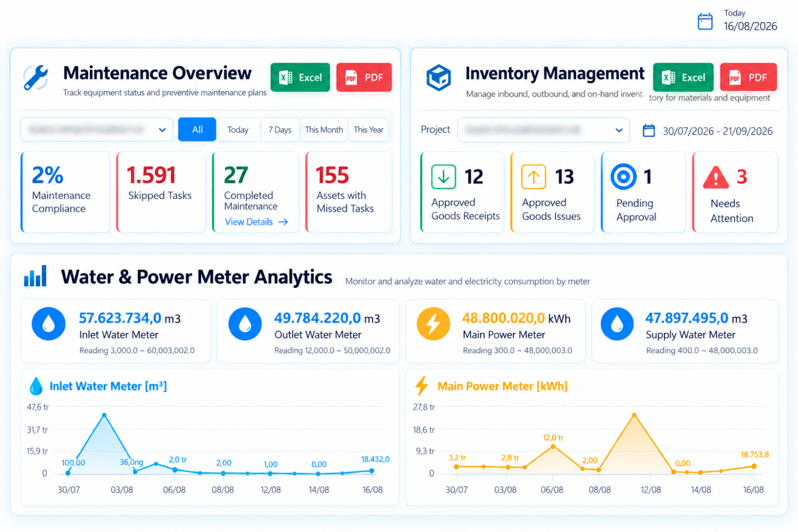
Task: Click the Today date 16/08/2026 text
Action: click(751, 26)
